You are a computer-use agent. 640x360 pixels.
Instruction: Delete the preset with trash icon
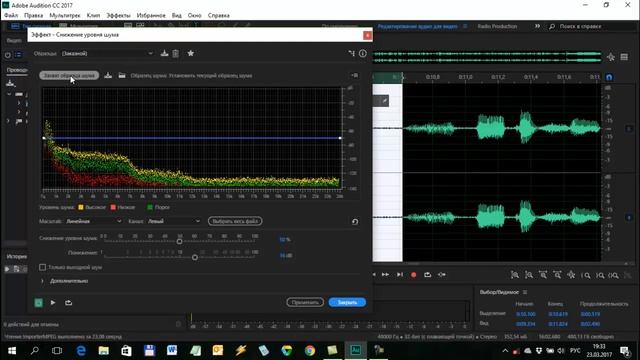point(176,53)
